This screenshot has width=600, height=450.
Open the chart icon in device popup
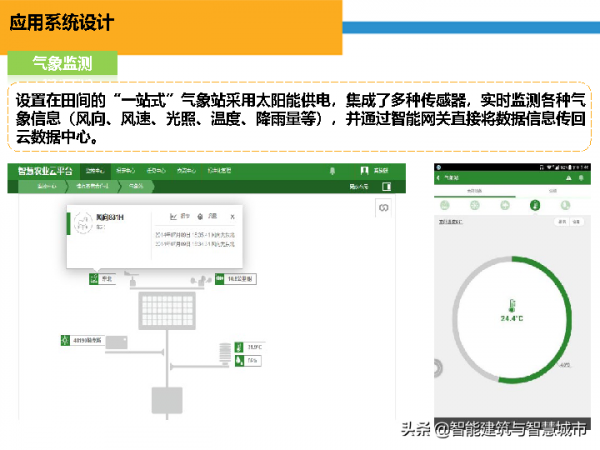click(x=173, y=217)
